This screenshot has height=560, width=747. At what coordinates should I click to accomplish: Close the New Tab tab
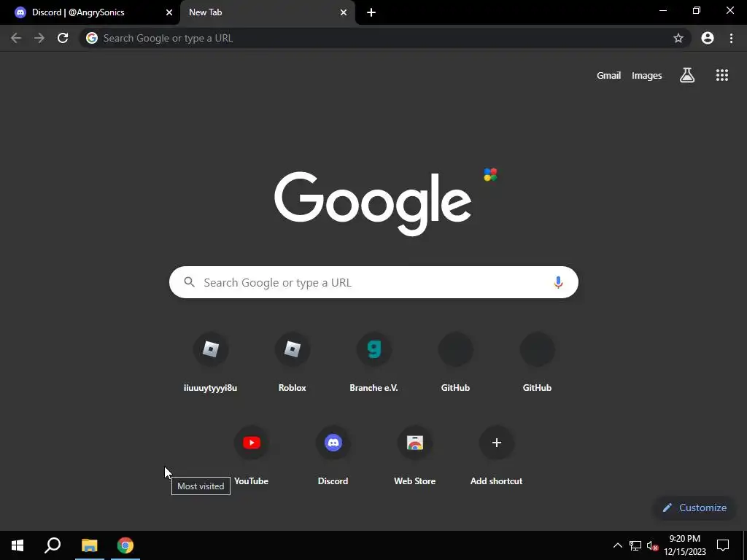coord(344,12)
